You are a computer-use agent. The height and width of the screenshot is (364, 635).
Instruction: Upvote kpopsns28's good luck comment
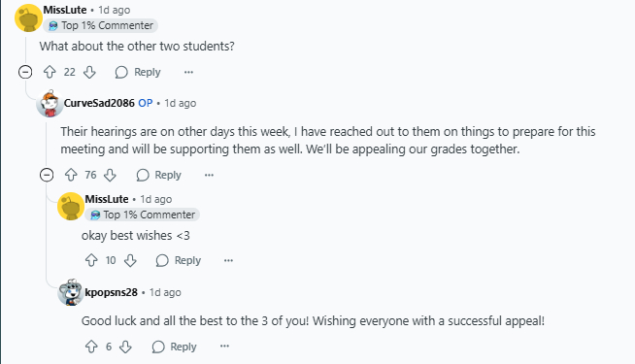pyautogui.click(x=91, y=347)
